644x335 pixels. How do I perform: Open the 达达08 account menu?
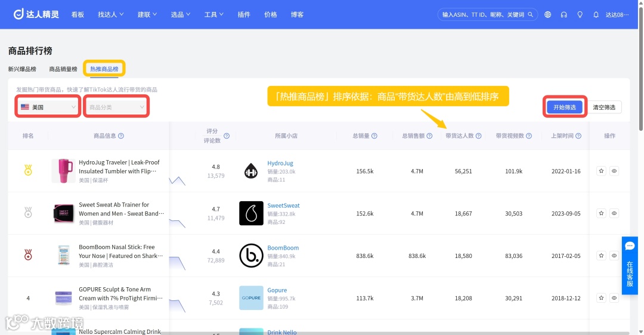[617, 14]
